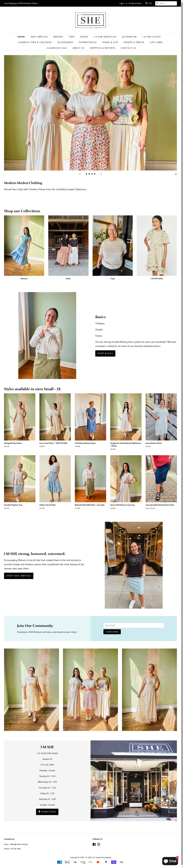Select the first slideshow dot

click(86, 174)
